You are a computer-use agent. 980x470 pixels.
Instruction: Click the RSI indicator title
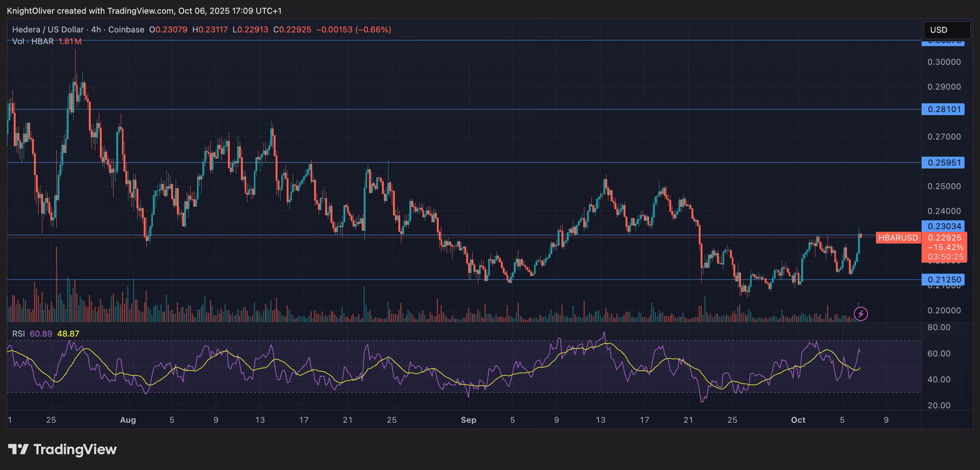[18, 334]
